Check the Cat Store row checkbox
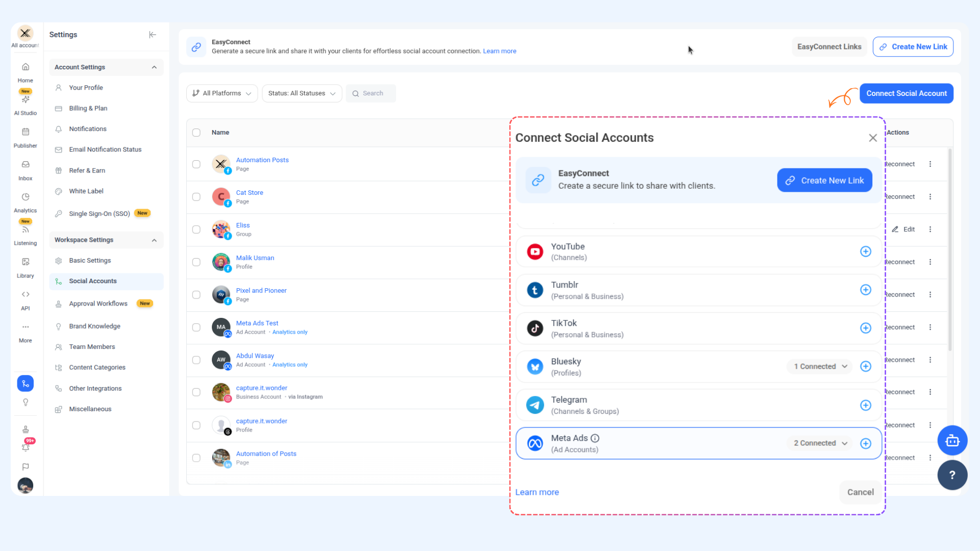Screen dimensions: 980x551 coord(197,197)
